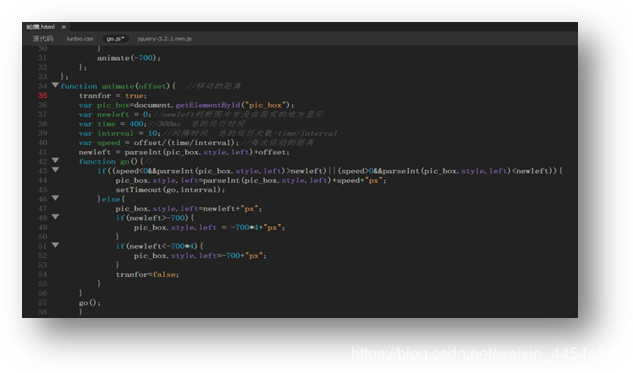Click 'getElementById' on line 36

(x=208, y=105)
